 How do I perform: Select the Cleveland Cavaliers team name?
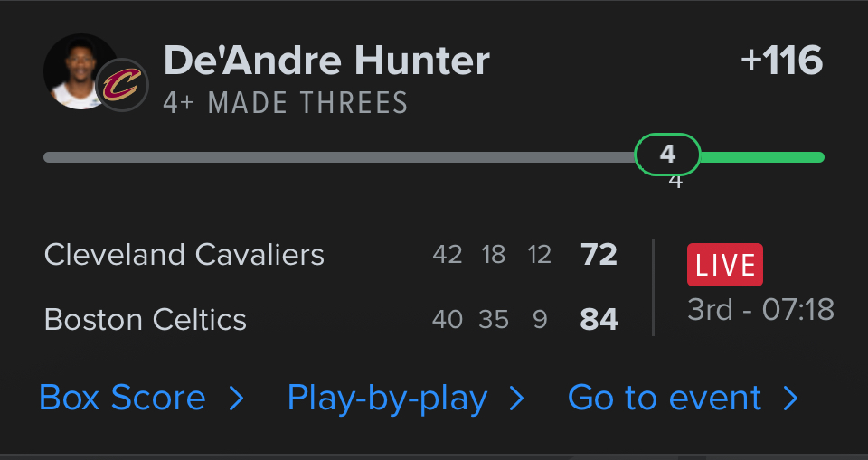(x=184, y=255)
